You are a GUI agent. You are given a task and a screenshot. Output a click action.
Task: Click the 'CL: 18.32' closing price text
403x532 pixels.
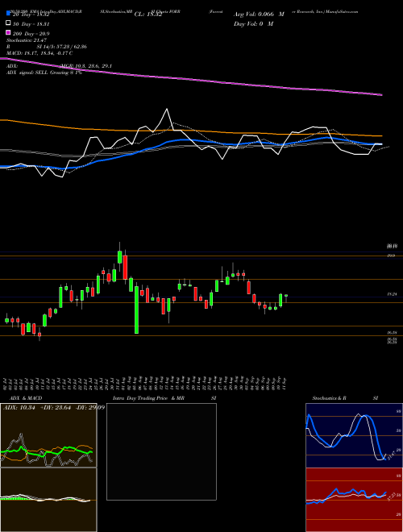coord(148,15)
